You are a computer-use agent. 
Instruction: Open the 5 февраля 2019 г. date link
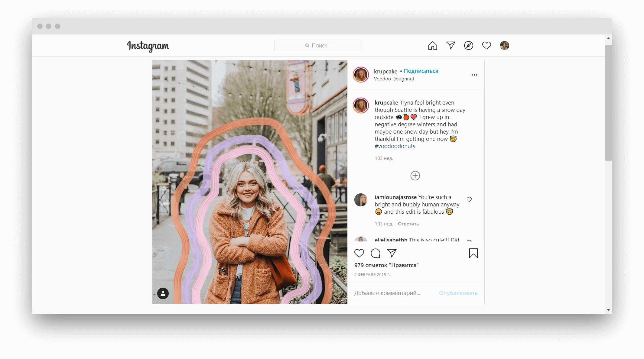tap(372, 275)
